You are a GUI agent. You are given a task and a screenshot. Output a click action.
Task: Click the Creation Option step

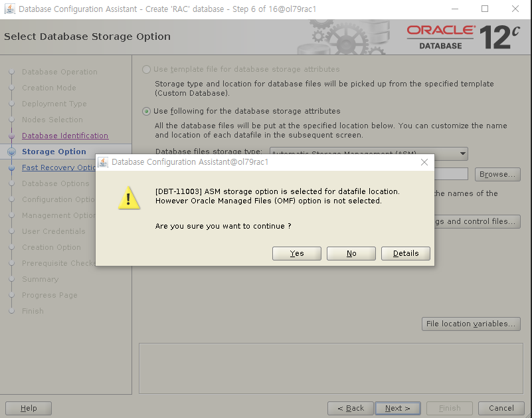click(51, 247)
